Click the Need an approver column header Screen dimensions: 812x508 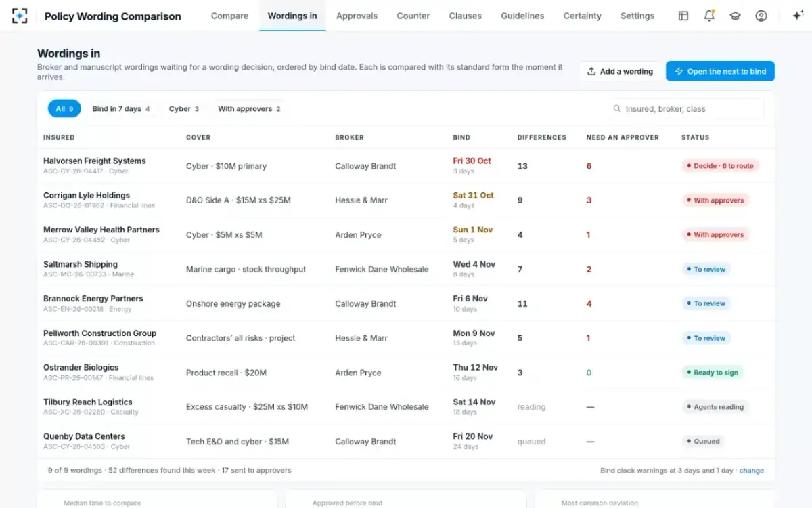tap(623, 137)
